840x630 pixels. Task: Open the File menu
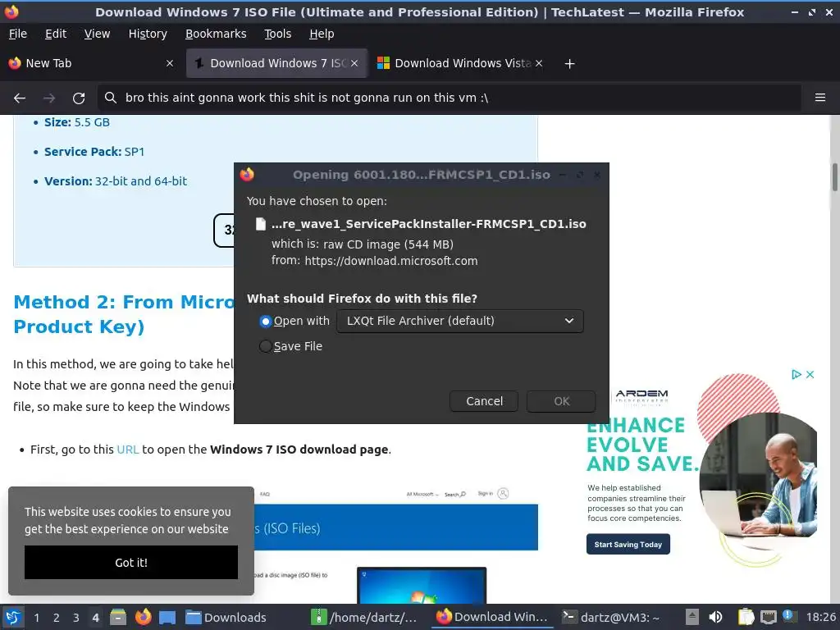(x=18, y=34)
